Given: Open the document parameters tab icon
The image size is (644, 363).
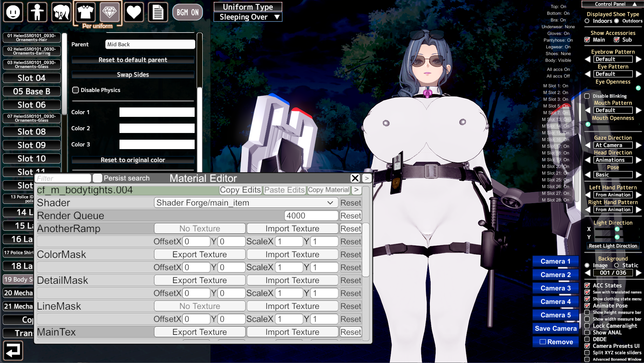Looking at the screenshot, I should [158, 12].
